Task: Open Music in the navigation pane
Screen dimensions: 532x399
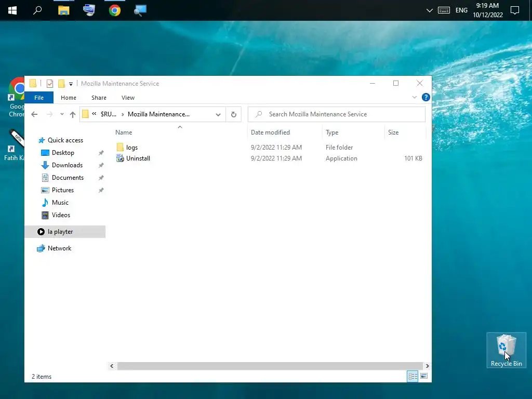Action: (x=60, y=203)
